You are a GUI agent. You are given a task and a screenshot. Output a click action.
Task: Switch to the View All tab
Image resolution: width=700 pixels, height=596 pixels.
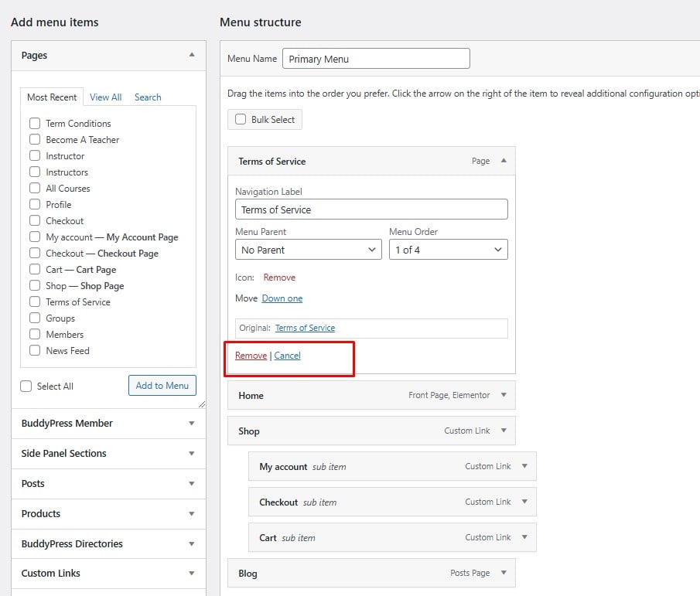click(x=105, y=97)
